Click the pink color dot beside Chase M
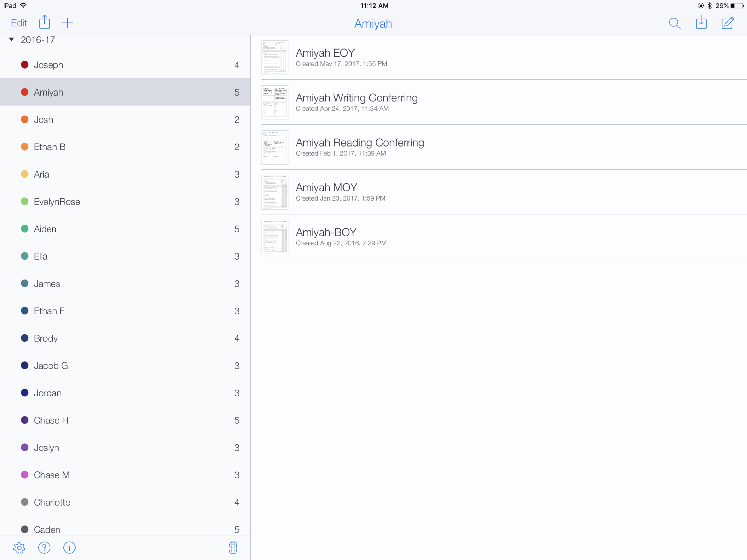The height and width of the screenshot is (560, 747). pyautogui.click(x=25, y=475)
